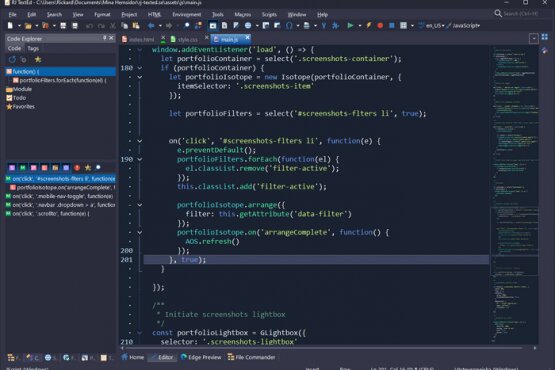The height and width of the screenshot is (370, 555).
Task: Start macro recording with the red circle
Action: [380, 25]
